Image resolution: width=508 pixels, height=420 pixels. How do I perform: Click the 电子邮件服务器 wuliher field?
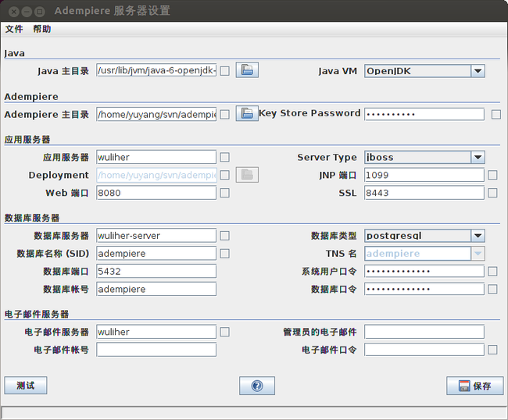point(156,332)
